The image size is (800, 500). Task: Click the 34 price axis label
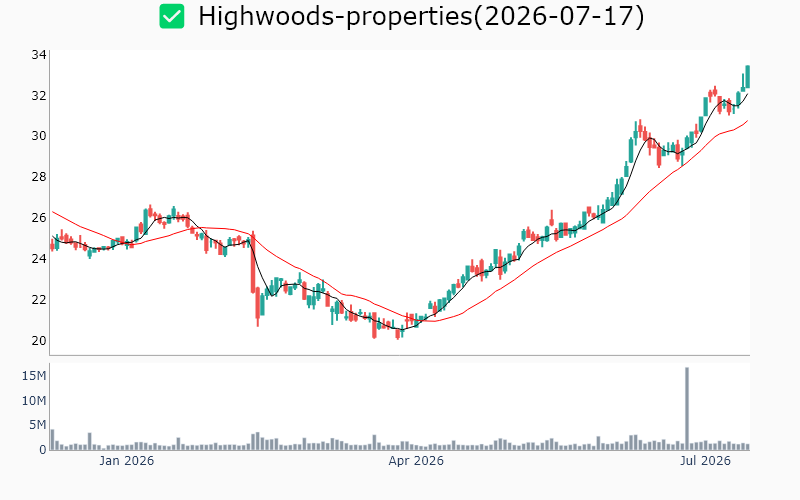point(39,55)
